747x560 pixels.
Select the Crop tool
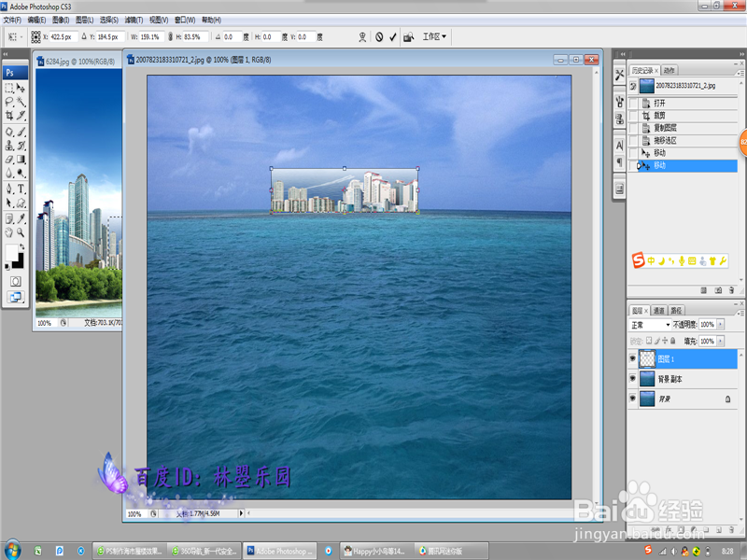pos(9,115)
